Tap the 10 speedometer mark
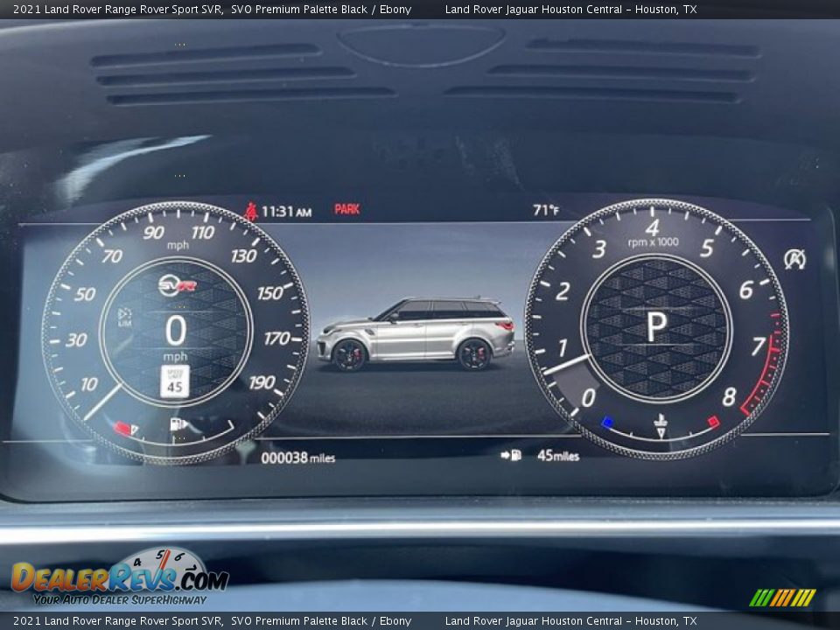Image resolution: width=840 pixels, height=630 pixels. (x=89, y=384)
